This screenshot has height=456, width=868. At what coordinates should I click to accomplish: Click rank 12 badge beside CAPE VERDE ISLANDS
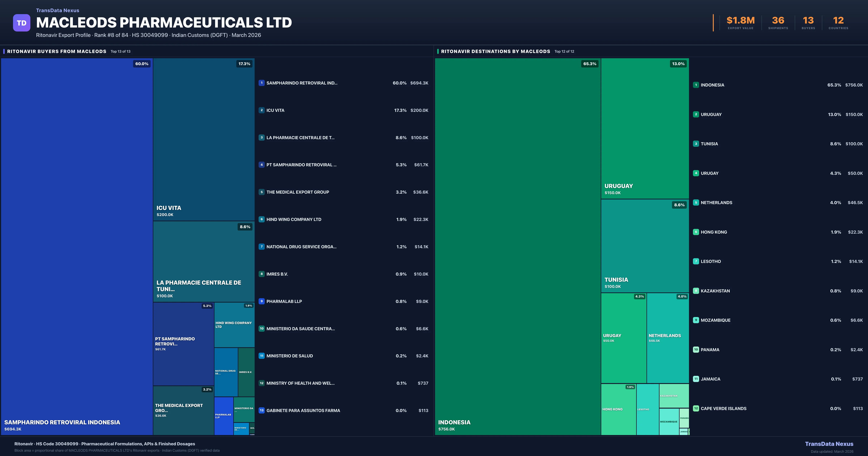pyautogui.click(x=696, y=408)
